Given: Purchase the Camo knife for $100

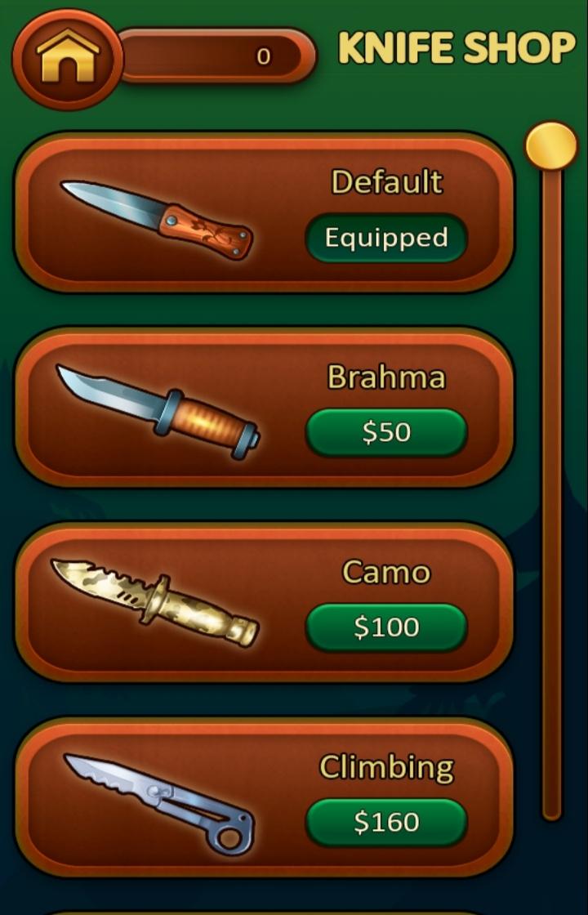Looking at the screenshot, I should [386, 627].
